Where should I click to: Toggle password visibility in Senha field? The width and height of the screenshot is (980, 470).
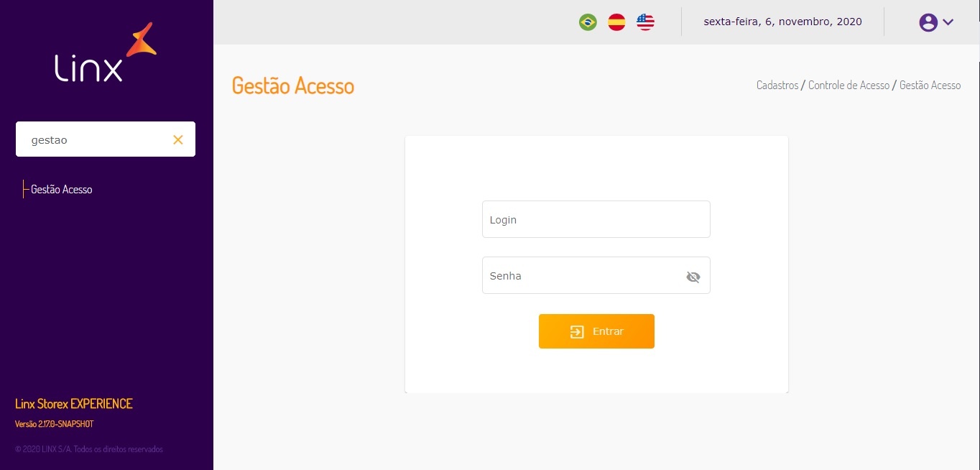coord(693,277)
